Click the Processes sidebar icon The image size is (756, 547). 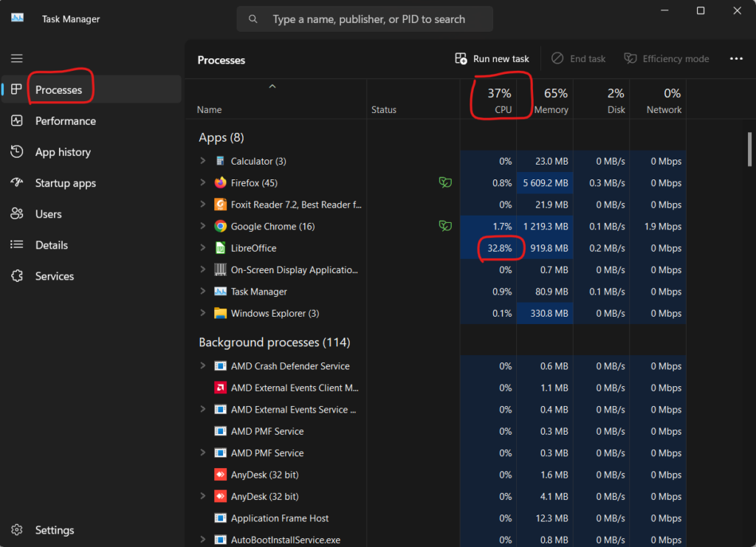coord(17,89)
